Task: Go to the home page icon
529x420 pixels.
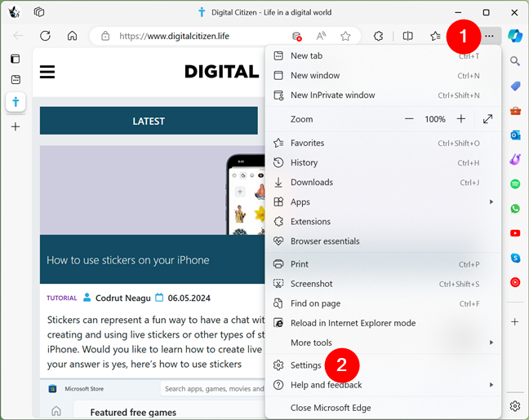Action: tap(72, 36)
